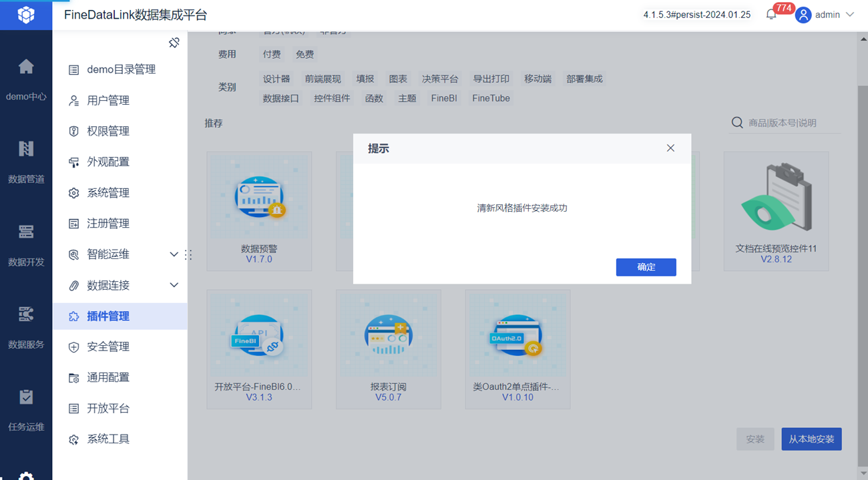Image resolution: width=868 pixels, height=480 pixels.
Task: Filter by 付费 cost option
Action: [272, 54]
